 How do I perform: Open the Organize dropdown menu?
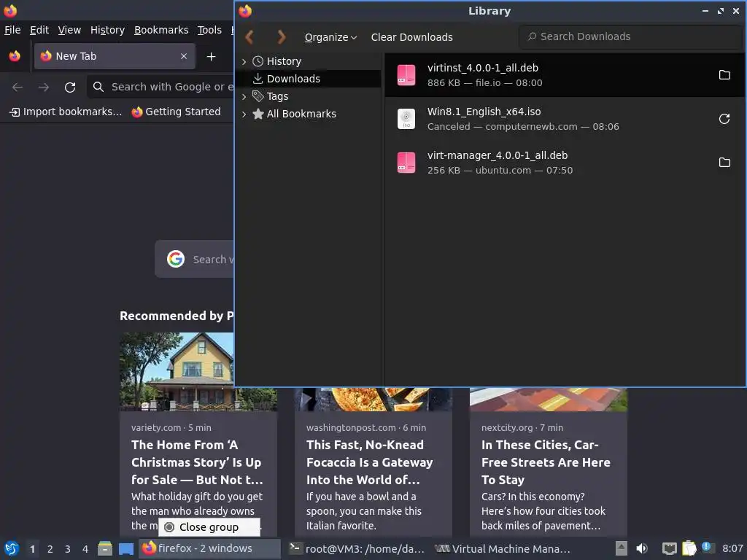coord(330,37)
